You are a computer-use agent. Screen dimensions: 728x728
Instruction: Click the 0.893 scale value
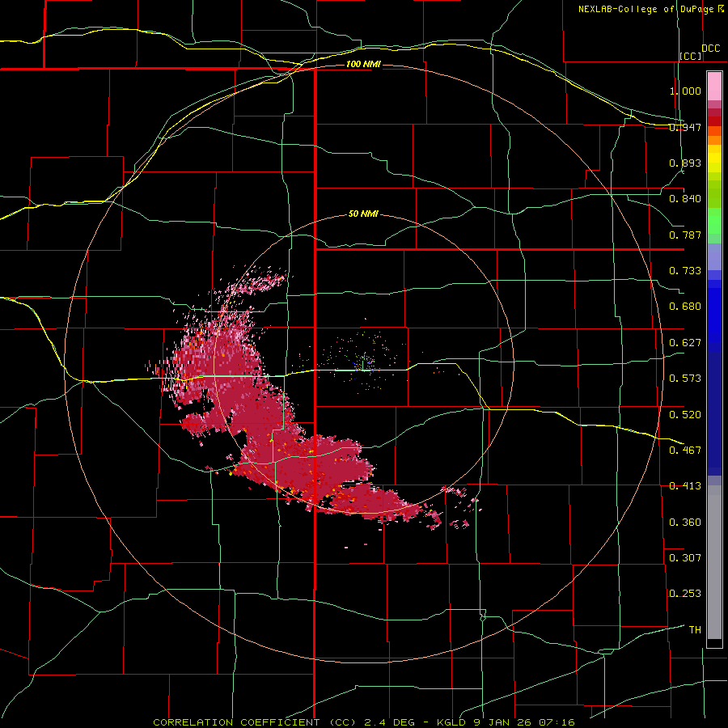[x=685, y=163]
